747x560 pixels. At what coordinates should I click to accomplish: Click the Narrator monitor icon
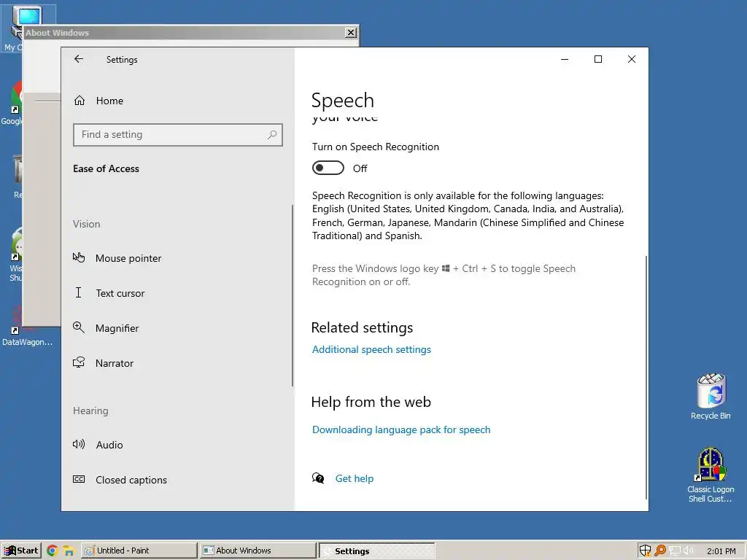[79, 362]
